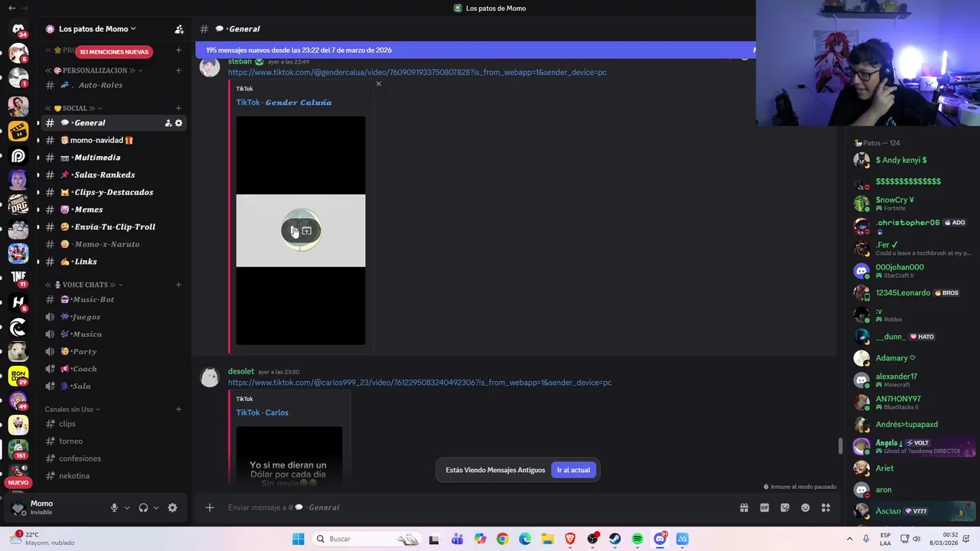The width and height of the screenshot is (980, 551).
Task: Open desolet's user profile name
Action: click(240, 372)
